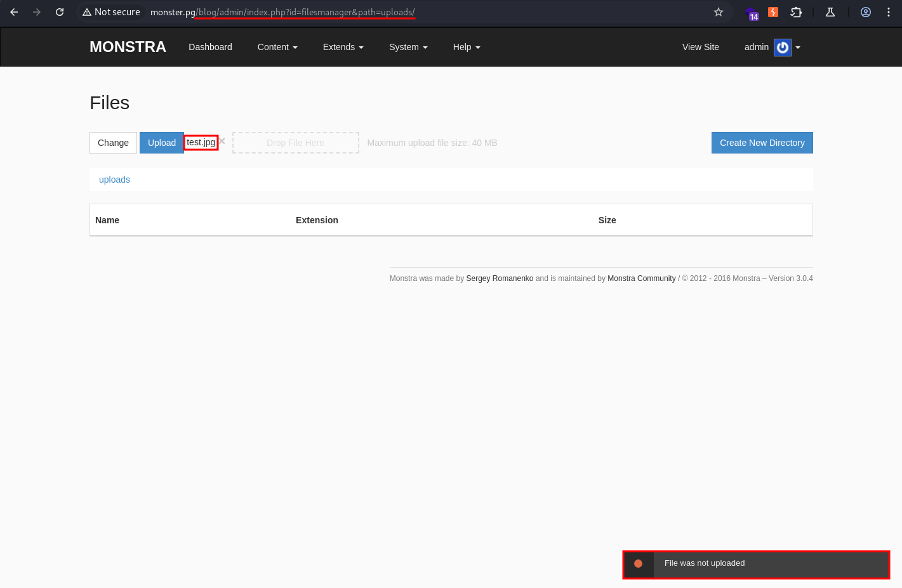Click the Files page heading
The image size is (902, 588).
110,103
